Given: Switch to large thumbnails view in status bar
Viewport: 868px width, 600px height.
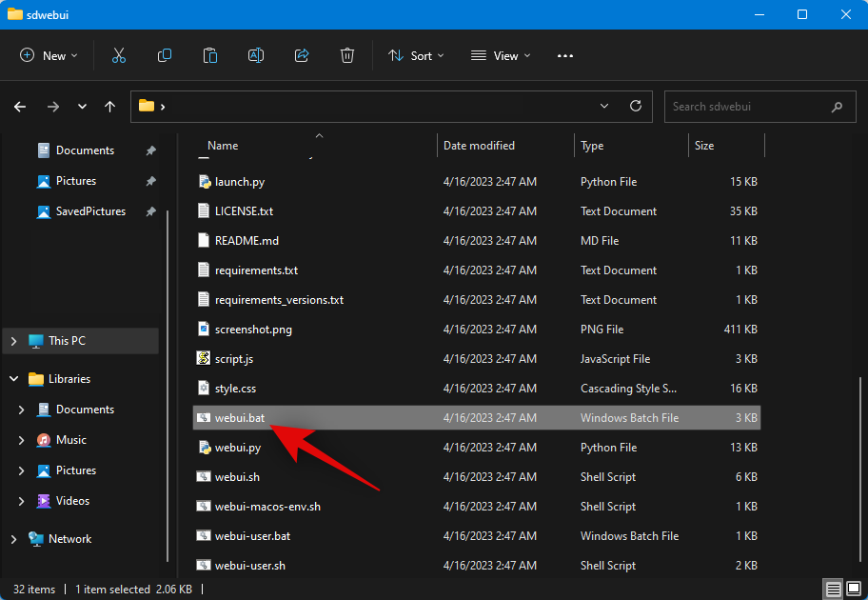Looking at the screenshot, I should [x=853, y=590].
